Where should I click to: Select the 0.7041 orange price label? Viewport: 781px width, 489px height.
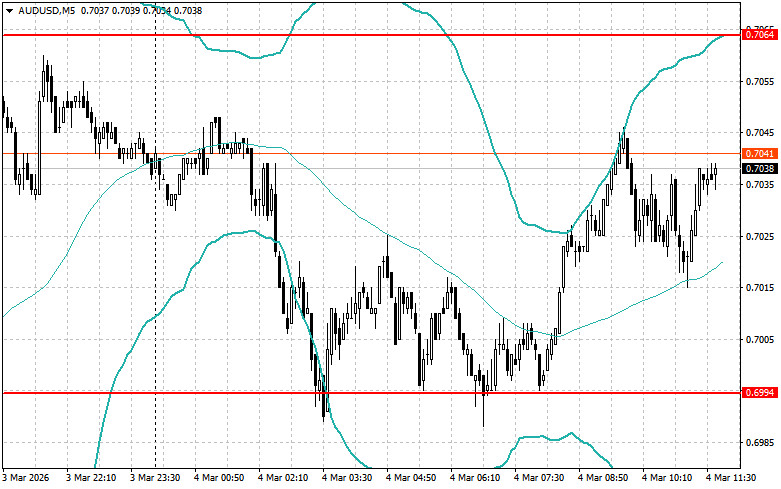[760, 153]
